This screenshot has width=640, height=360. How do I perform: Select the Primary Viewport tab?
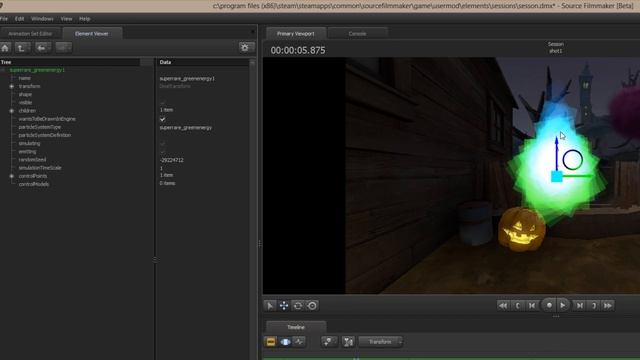tap(296, 33)
